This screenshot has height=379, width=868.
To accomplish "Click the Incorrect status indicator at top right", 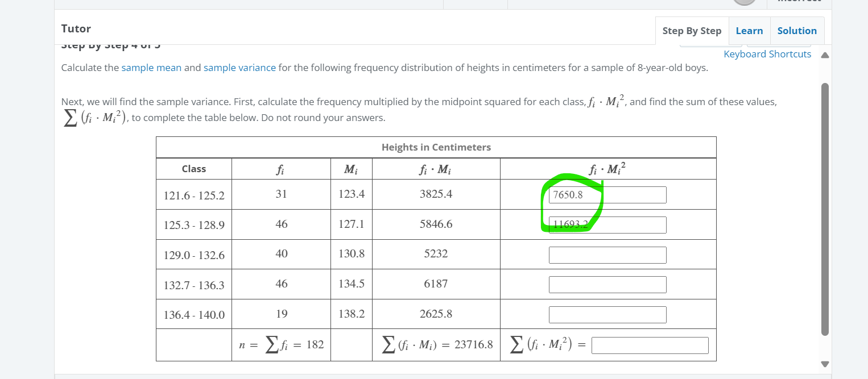I will point(799,2).
